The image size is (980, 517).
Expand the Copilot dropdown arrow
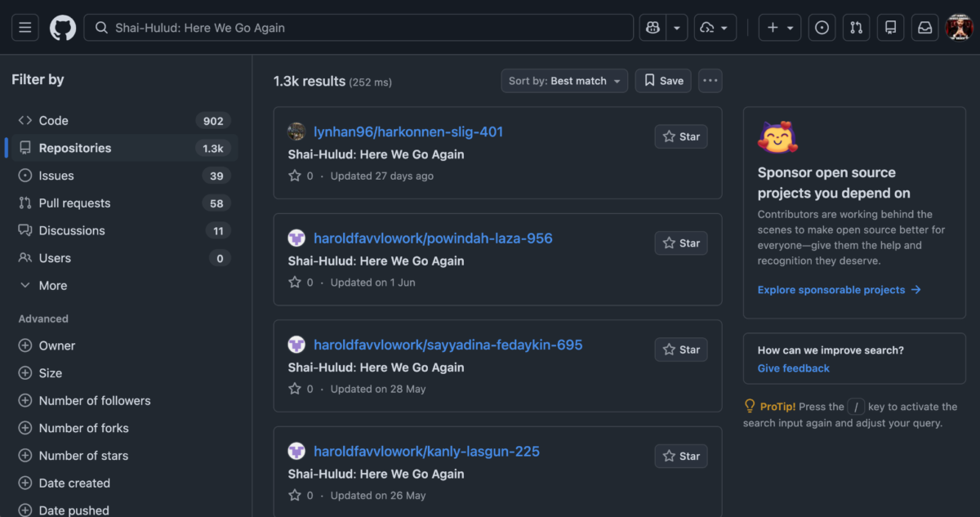[676, 28]
